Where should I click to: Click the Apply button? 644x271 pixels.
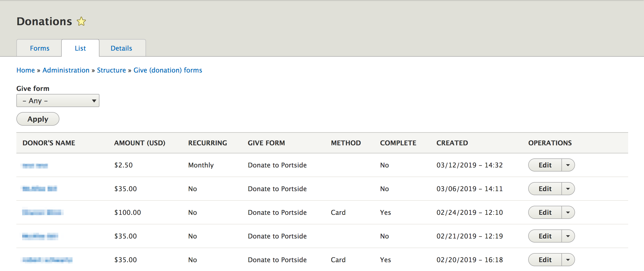coord(38,119)
